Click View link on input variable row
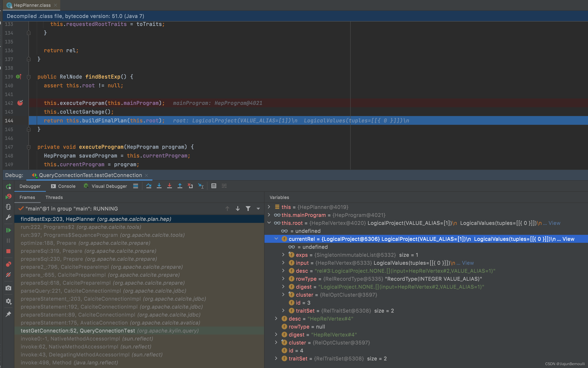This screenshot has height=368, width=588. coord(468,263)
